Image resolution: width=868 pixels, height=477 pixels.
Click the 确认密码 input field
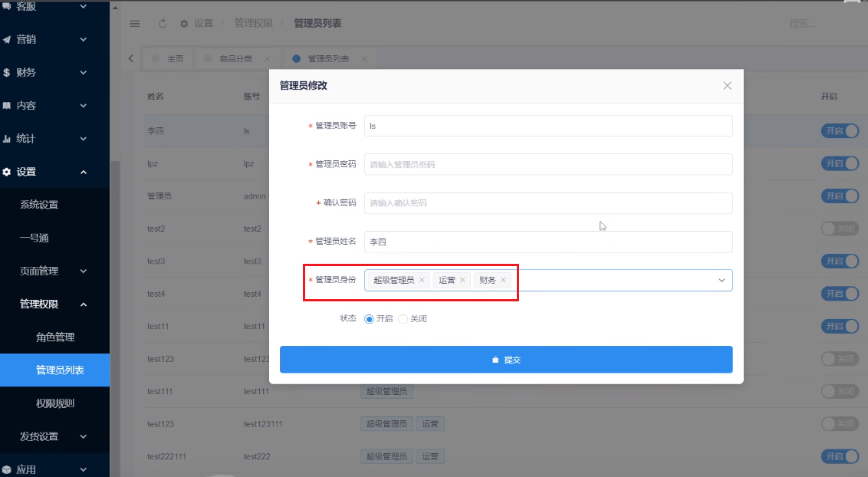tap(548, 203)
